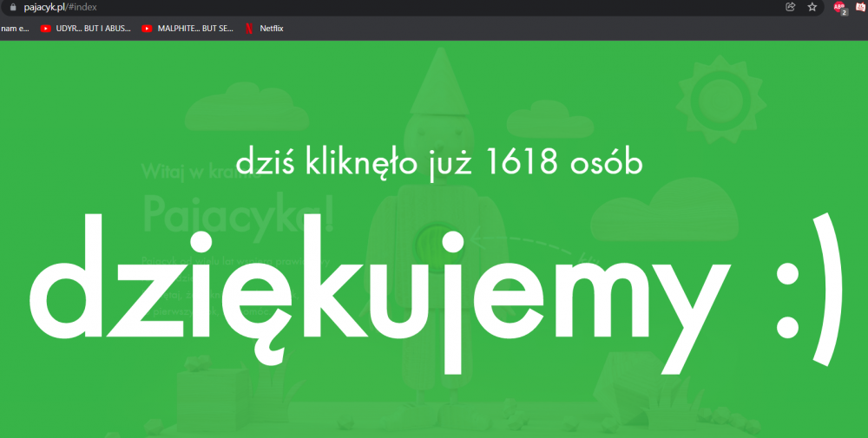This screenshot has width=868, height=438.
Task: Click the large 'dziękujemy :)' message
Action: tap(437, 293)
